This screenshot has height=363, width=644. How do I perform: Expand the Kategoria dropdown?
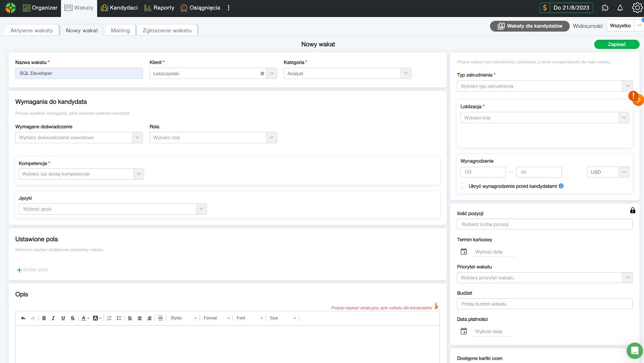406,73
